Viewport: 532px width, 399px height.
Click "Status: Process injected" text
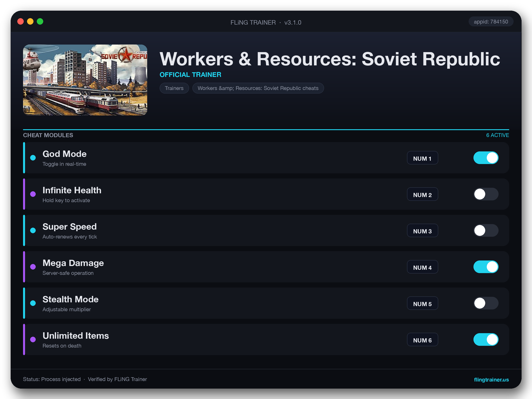(52, 379)
